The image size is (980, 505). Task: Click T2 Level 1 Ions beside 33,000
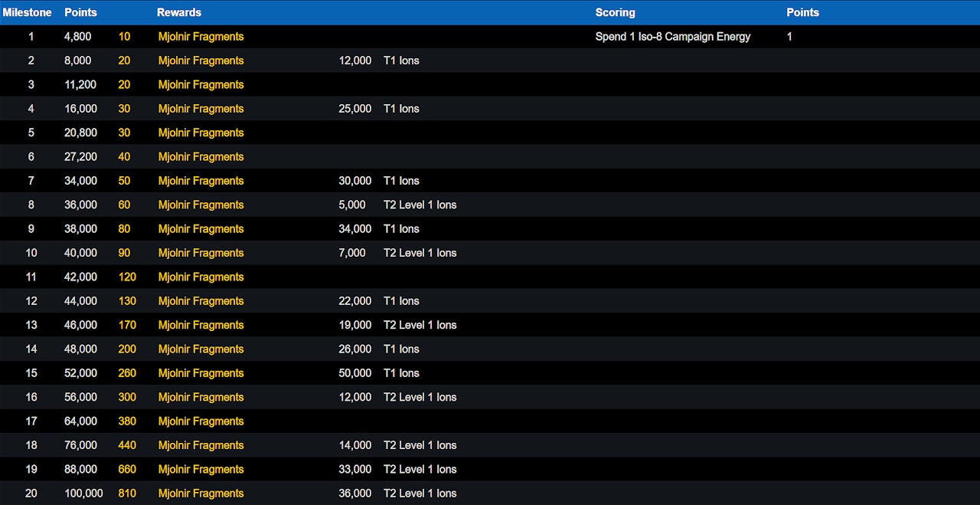tap(420, 469)
